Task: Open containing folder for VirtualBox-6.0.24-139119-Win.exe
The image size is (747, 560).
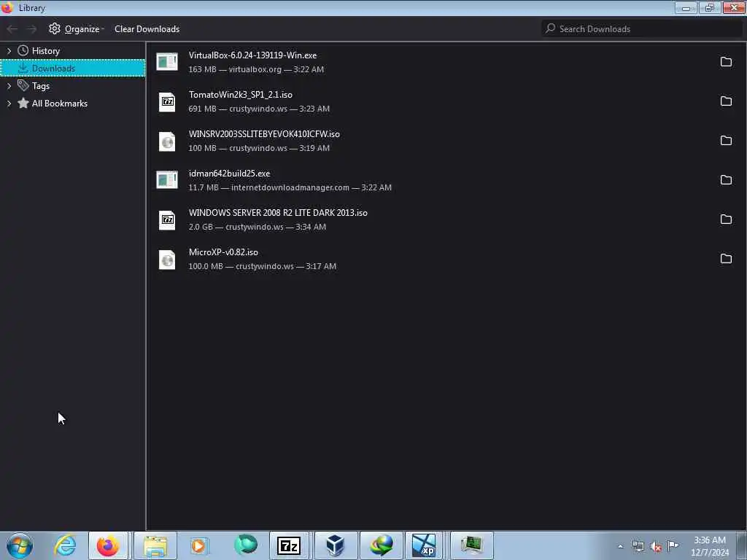Action: (x=726, y=61)
